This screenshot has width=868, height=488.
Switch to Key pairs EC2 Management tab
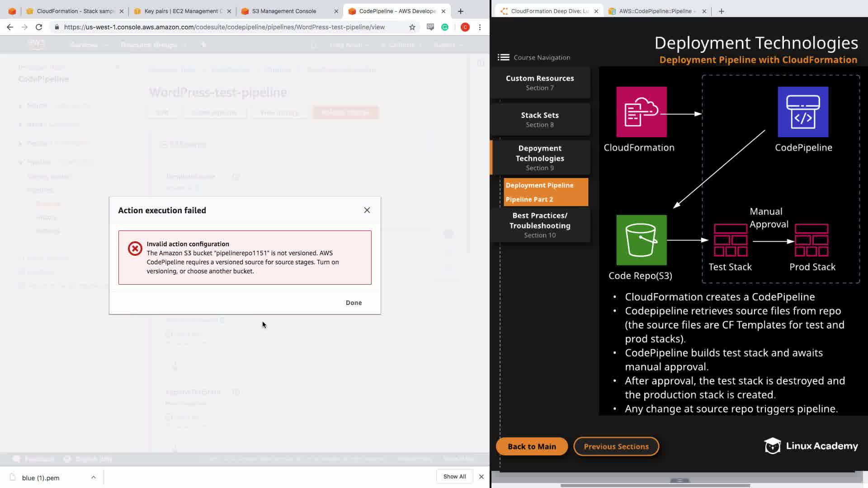(181, 11)
